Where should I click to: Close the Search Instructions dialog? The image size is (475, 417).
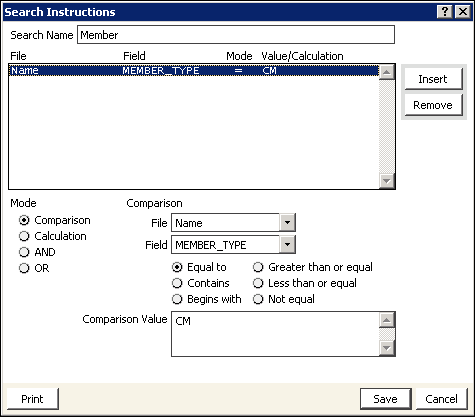coord(463,12)
